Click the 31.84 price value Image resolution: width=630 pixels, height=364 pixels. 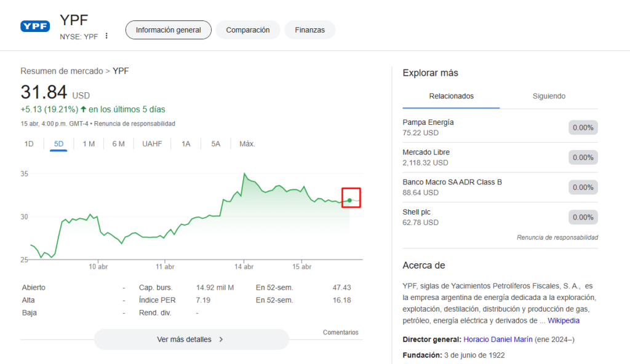[x=44, y=92]
